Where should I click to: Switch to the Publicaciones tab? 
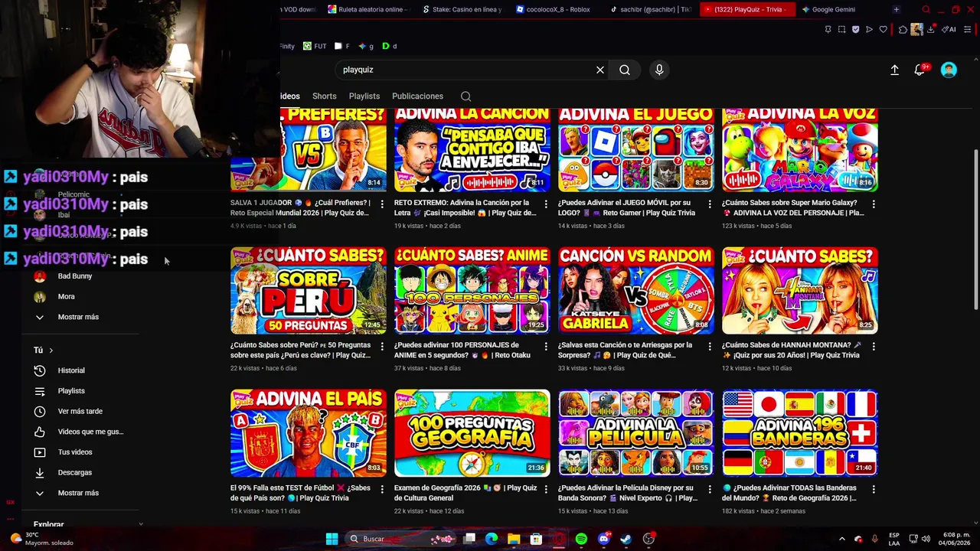(x=417, y=96)
